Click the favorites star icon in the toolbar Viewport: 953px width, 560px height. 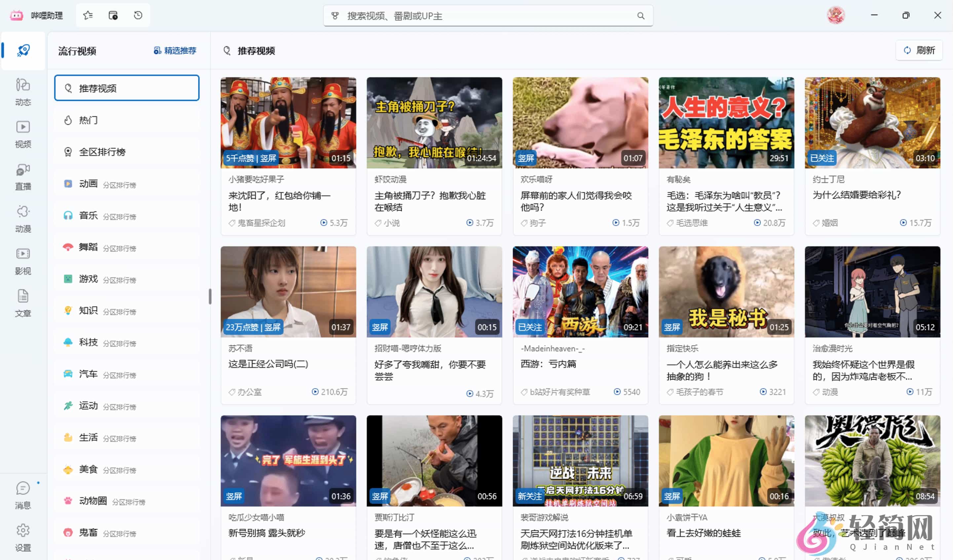pos(88,15)
